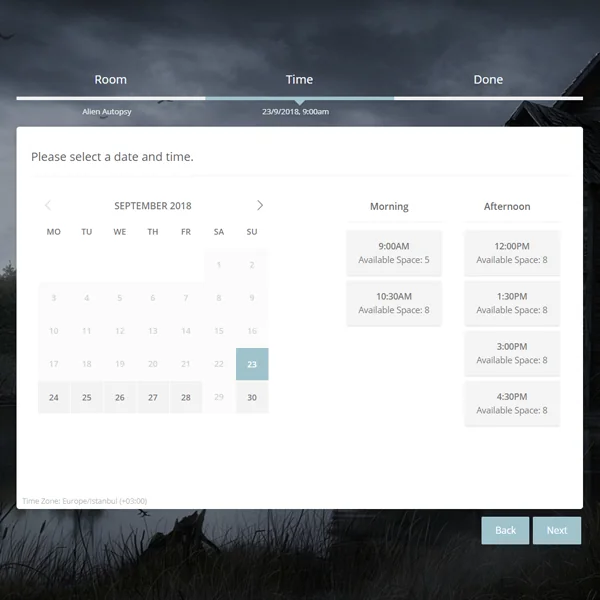Viewport: 600px width, 600px height.
Task: Choose the 1:30PM afternoon slot
Action: [512, 303]
